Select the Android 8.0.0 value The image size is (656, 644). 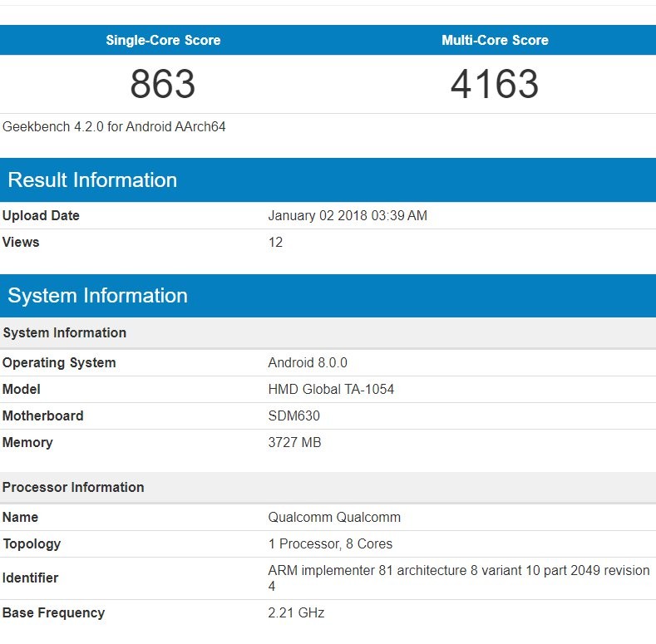point(308,362)
